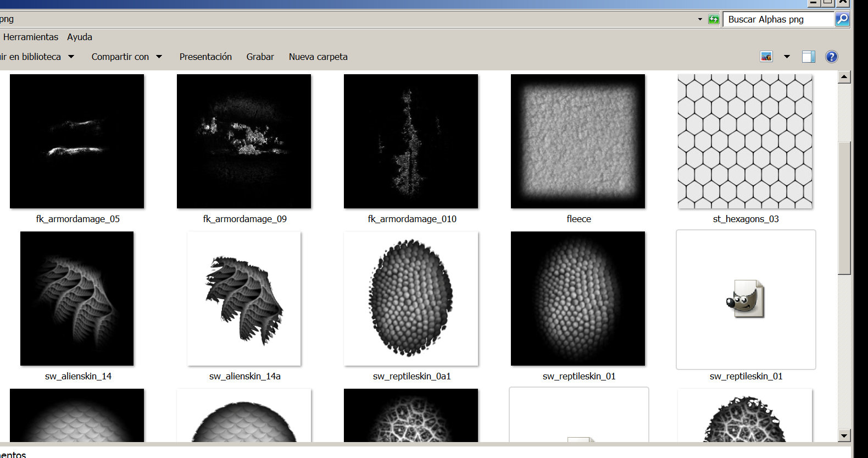Open the view options dropdown arrow
The width and height of the screenshot is (868, 458).
click(787, 57)
